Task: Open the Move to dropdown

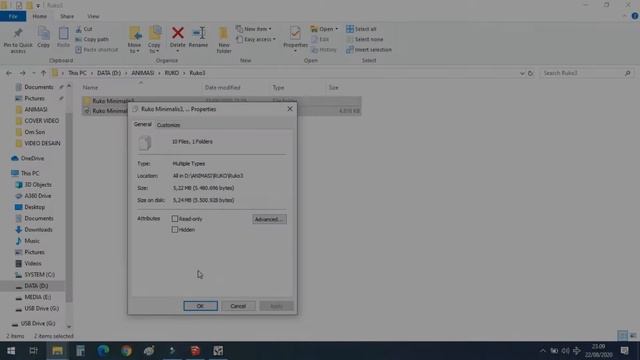Action: [x=134, y=40]
